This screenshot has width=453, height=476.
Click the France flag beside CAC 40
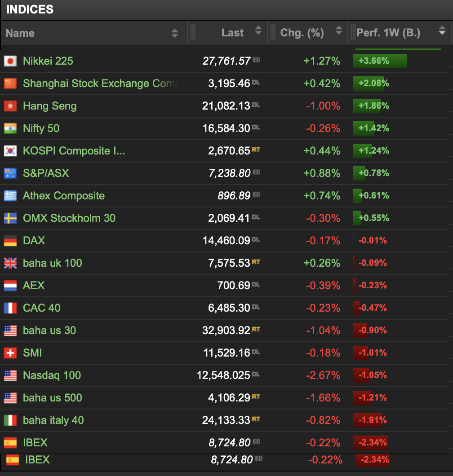tap(10, 308)
